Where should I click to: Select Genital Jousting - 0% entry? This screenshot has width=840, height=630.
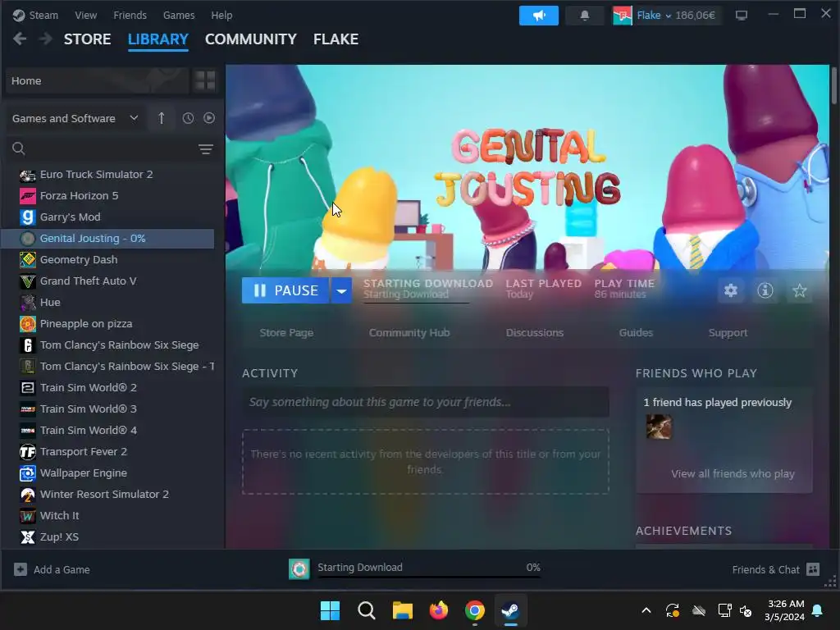click(x=107, y=239)
